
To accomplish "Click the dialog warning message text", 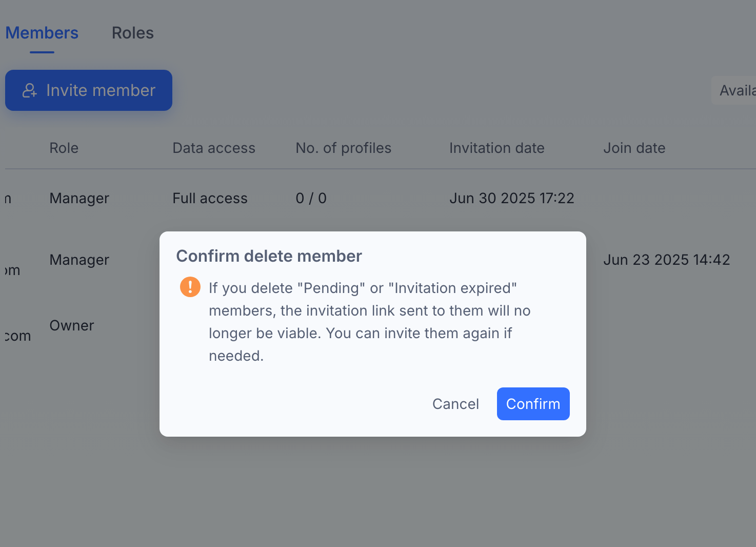I will coord(370,322).
